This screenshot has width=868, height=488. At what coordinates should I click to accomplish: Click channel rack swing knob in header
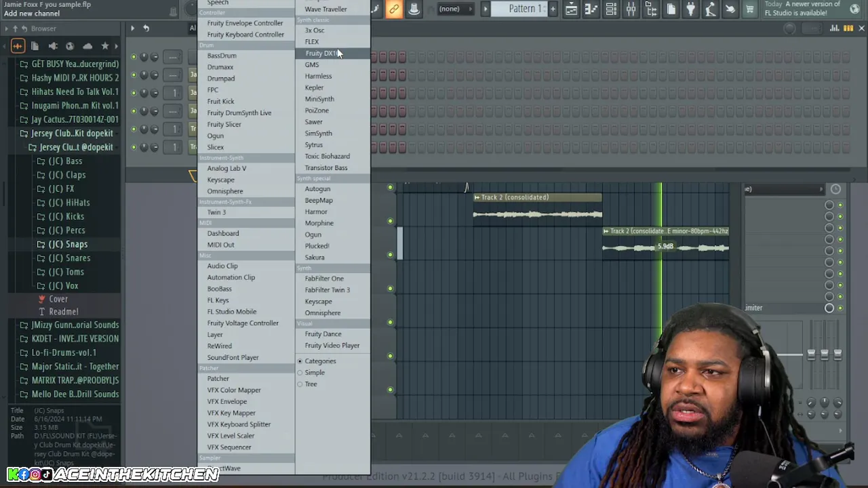(789, 28)
